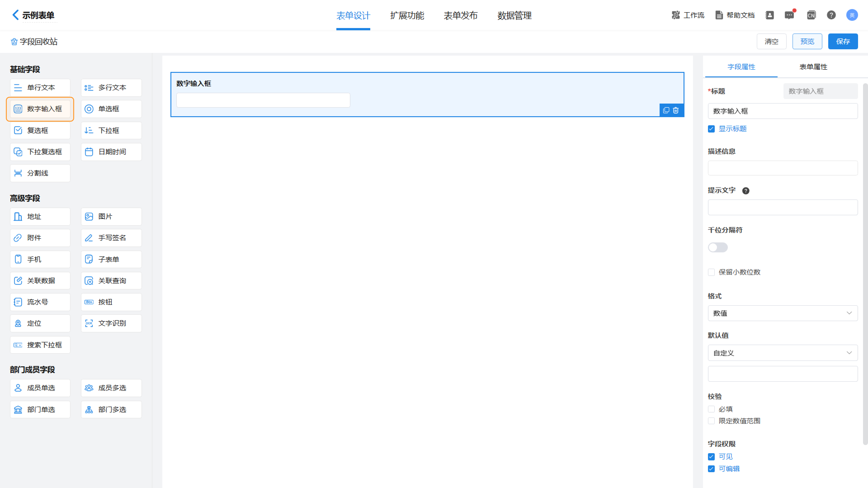Add a 成员单选 field
Screen dimensions: 868x488
[x=40, y=388]
